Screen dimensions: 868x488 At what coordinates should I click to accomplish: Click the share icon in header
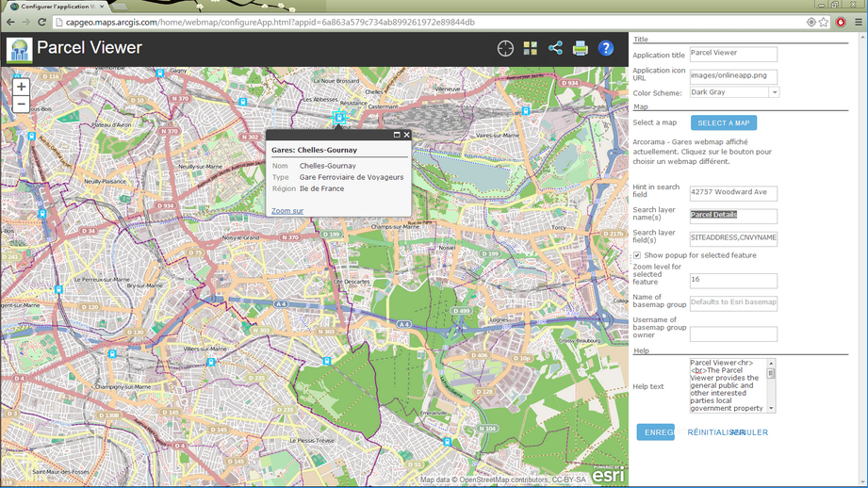[555, 48]
